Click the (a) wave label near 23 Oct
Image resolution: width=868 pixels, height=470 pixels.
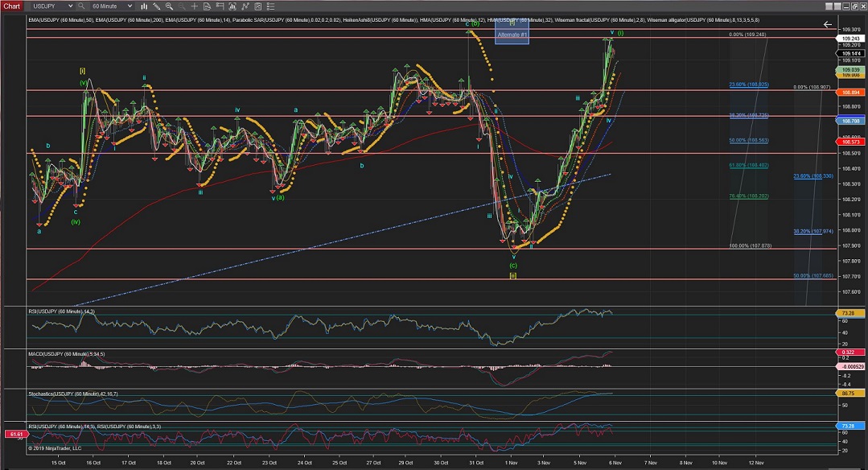tap(280, 197)
